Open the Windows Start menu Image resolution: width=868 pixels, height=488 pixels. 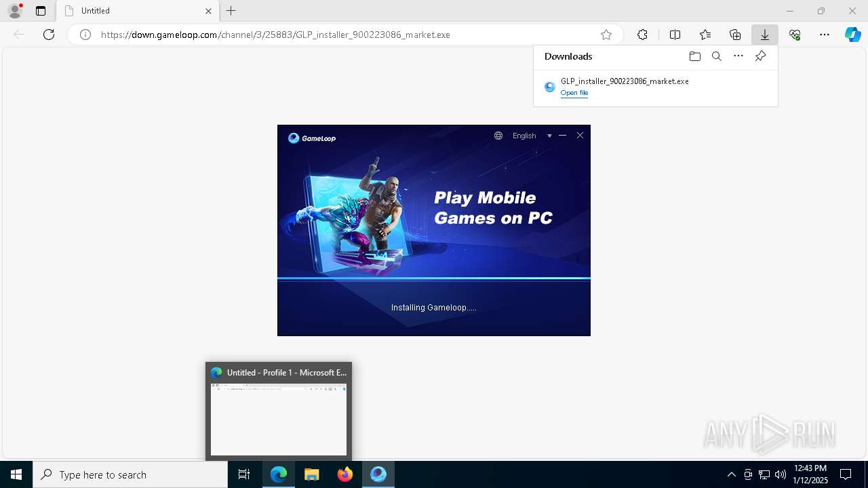[16, 474]
